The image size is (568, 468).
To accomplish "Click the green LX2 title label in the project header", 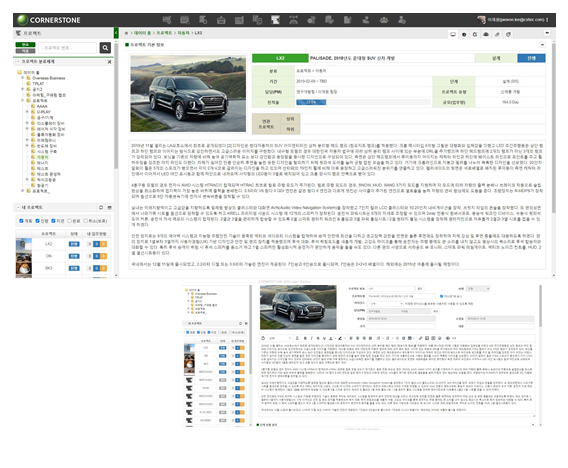I will click(280, 58).
